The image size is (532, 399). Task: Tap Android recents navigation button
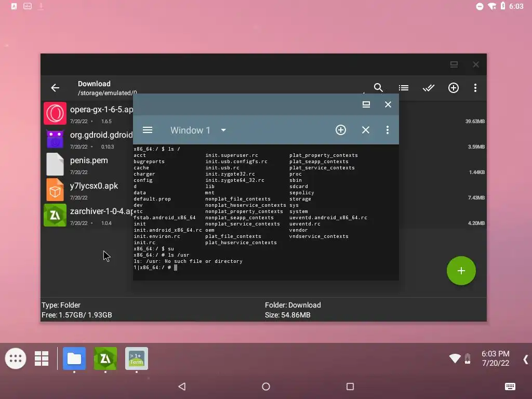point(350,387)
